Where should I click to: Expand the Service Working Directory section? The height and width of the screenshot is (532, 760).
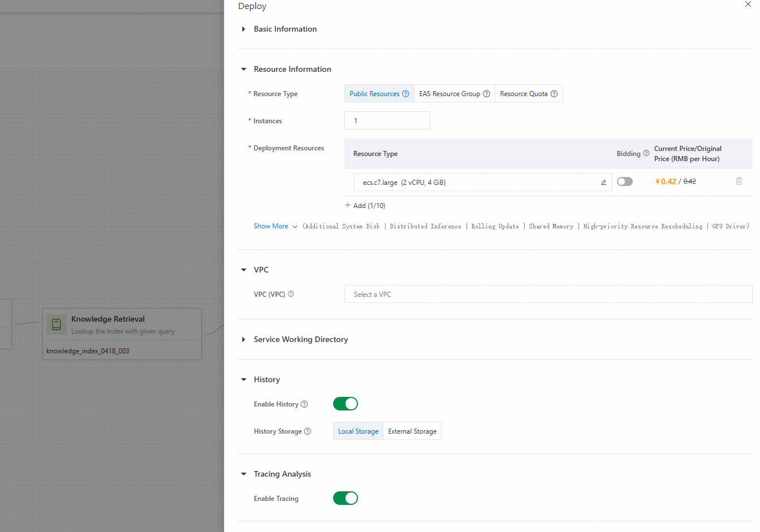click(x=300, y=339)
